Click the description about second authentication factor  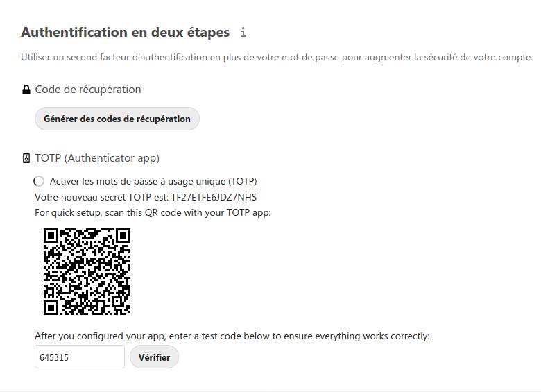[x=277, y=58]
